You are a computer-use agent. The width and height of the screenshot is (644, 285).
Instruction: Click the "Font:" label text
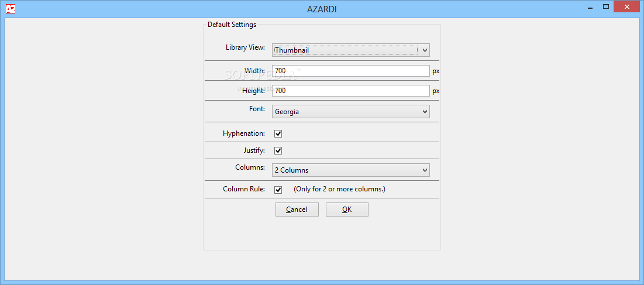(x=258, y=109)
